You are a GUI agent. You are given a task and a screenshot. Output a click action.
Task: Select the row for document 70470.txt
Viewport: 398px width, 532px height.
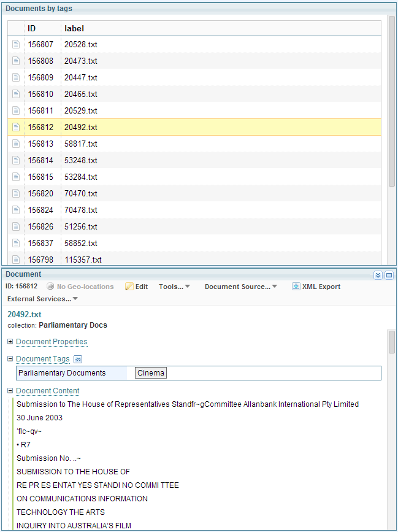80,194
